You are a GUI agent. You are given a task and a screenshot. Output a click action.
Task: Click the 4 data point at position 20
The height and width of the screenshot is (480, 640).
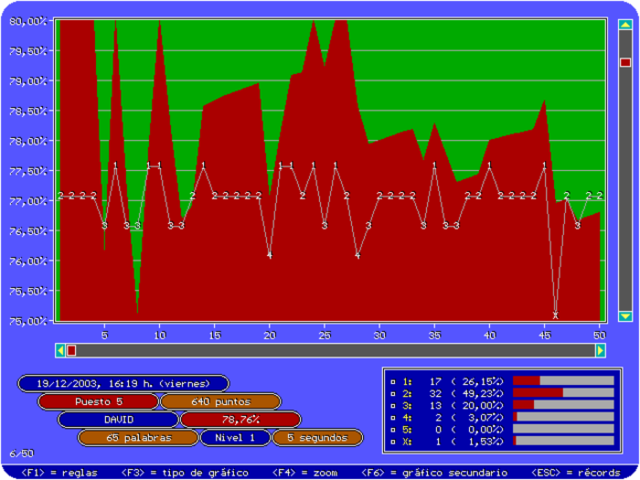click(x=269, y=256)
